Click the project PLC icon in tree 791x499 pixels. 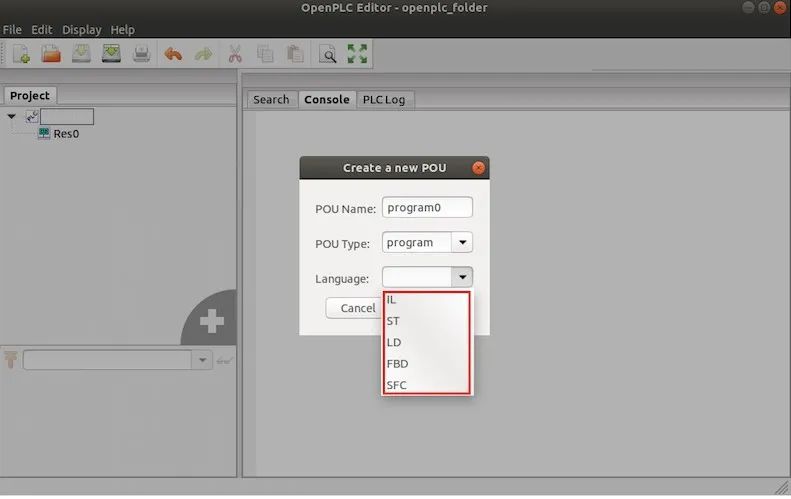coord(32,117)
